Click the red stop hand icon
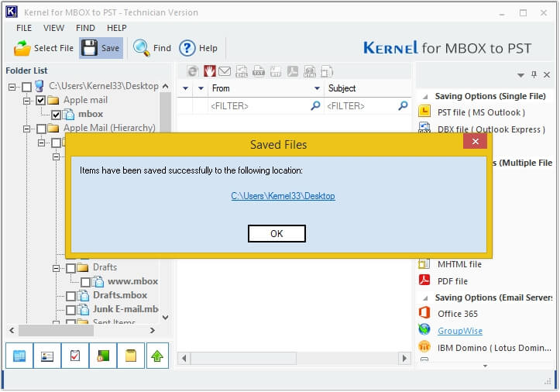The height and width of the screenshot is (392, 560). pyautogui.click(x=210, y=71)
